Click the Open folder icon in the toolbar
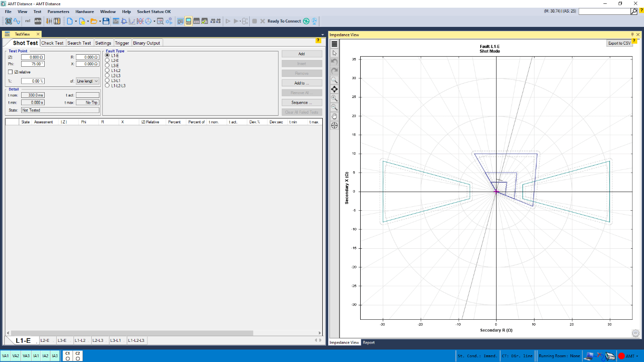Screen dimensions: 644x362 pyautogui.click(x=93, y=21)
